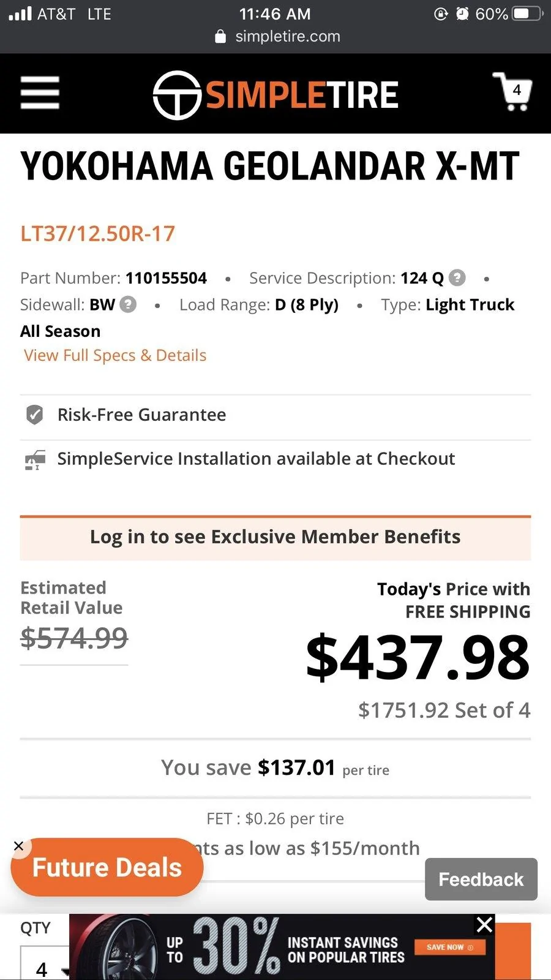The height and width of the screenshot is (980, 551).
Task: Tap the simpletire.com address bar
Action: 278,36
